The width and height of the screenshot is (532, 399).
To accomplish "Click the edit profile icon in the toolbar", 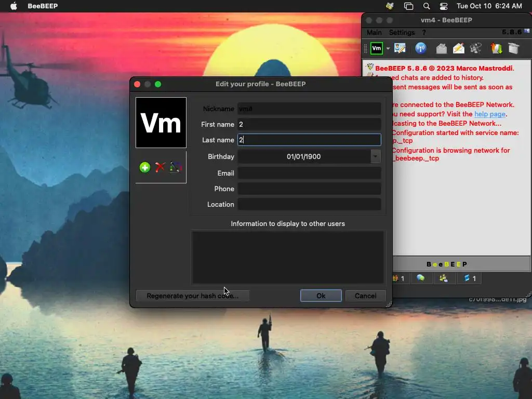I will click(400, 48).
